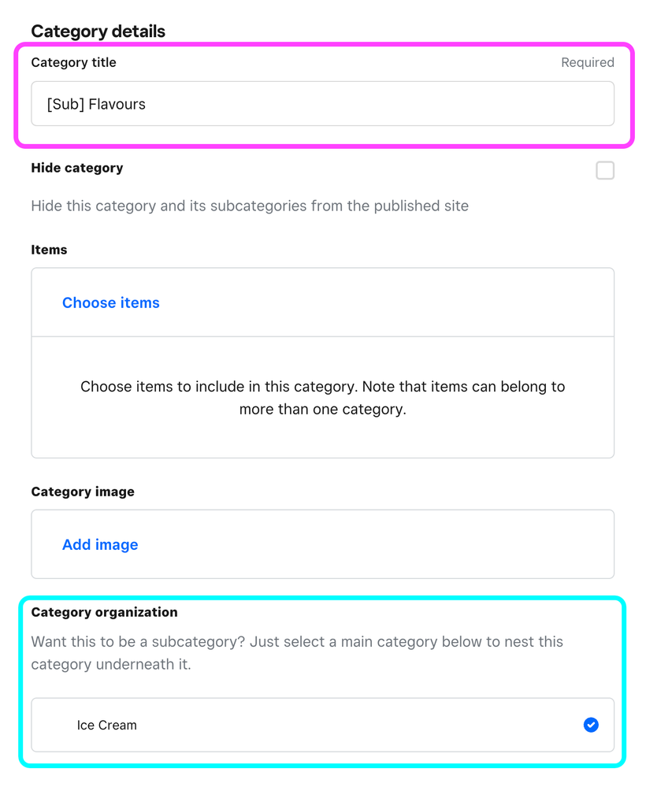672x787 pixels.
Task: Click the Hide category label
Action: pyautogui.click(x=77, y=168)
